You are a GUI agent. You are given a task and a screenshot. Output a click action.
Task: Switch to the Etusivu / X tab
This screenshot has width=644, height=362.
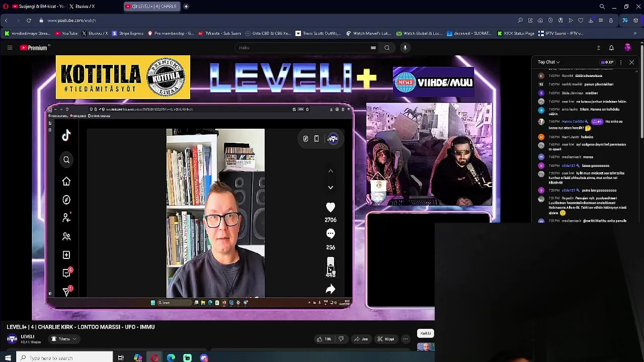pos(86,7)
